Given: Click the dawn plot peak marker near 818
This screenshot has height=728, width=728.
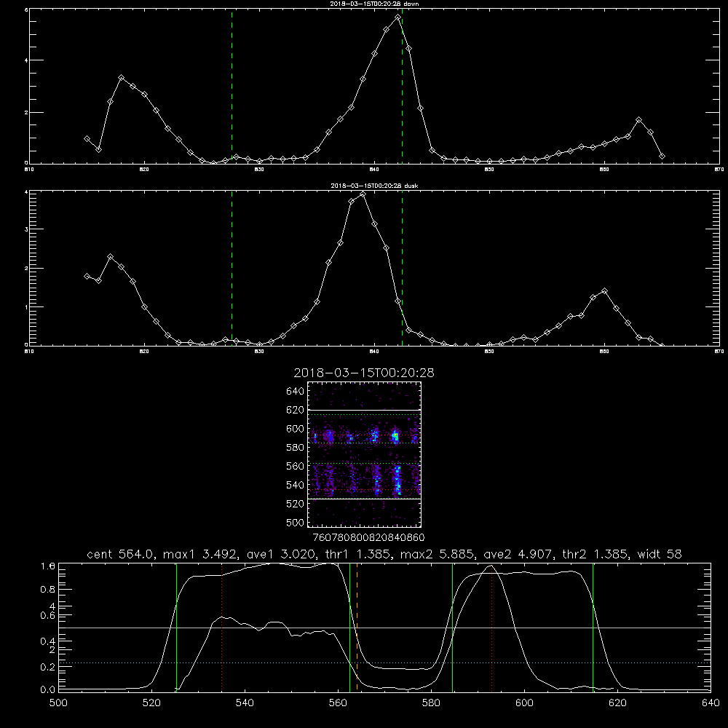Looking at the screenshot, I should [121, 78].
